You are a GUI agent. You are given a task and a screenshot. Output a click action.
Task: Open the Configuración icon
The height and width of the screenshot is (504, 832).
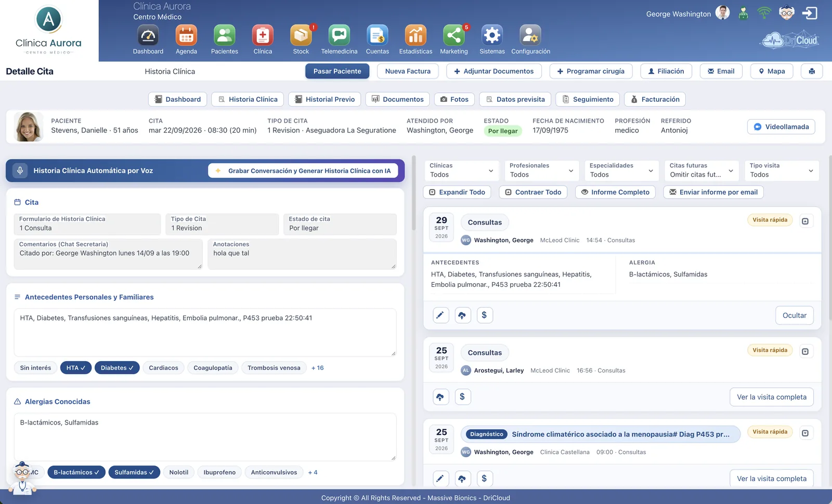coord(530,35)
